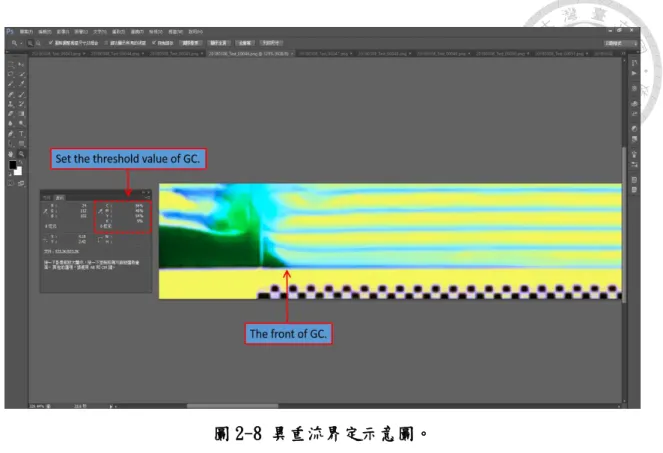Toggle the third options bar checkbox
663x453 pixels.
click(x=154, y=43)
